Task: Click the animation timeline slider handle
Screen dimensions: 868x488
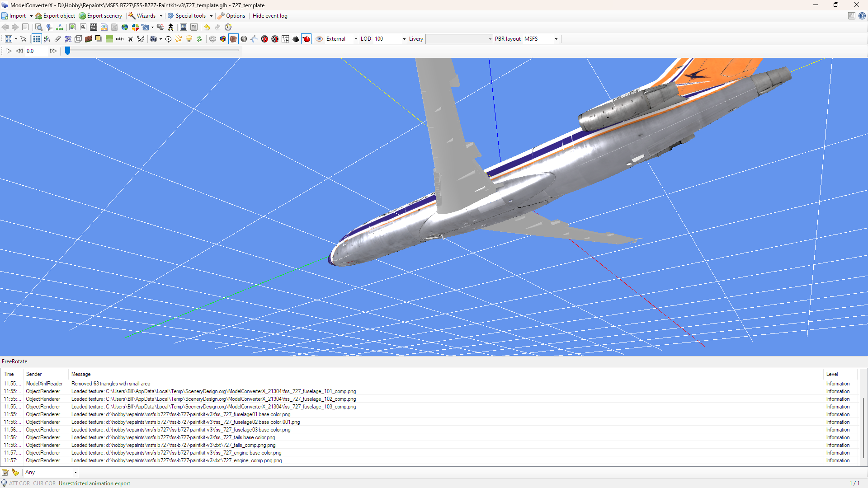Action: click(67, 51)
